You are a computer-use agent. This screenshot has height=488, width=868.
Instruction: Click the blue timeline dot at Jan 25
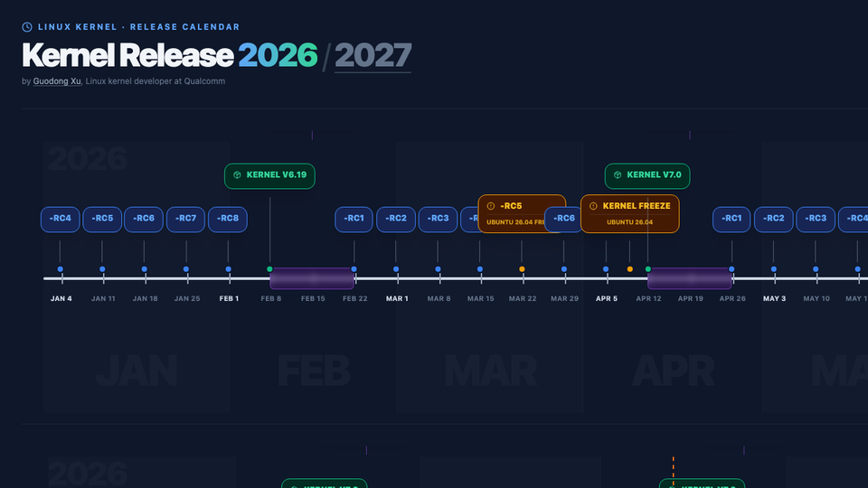(186, 269)
